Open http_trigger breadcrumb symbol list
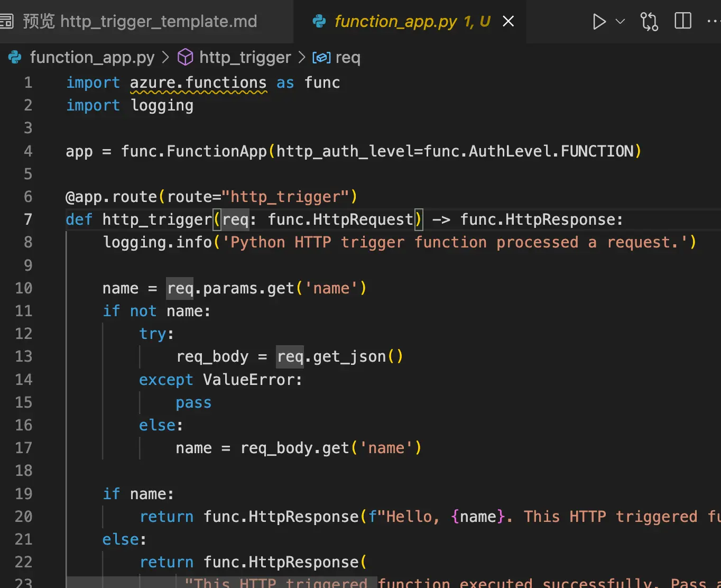This screenshot has height=588, width=721. (x=245, y=57)
